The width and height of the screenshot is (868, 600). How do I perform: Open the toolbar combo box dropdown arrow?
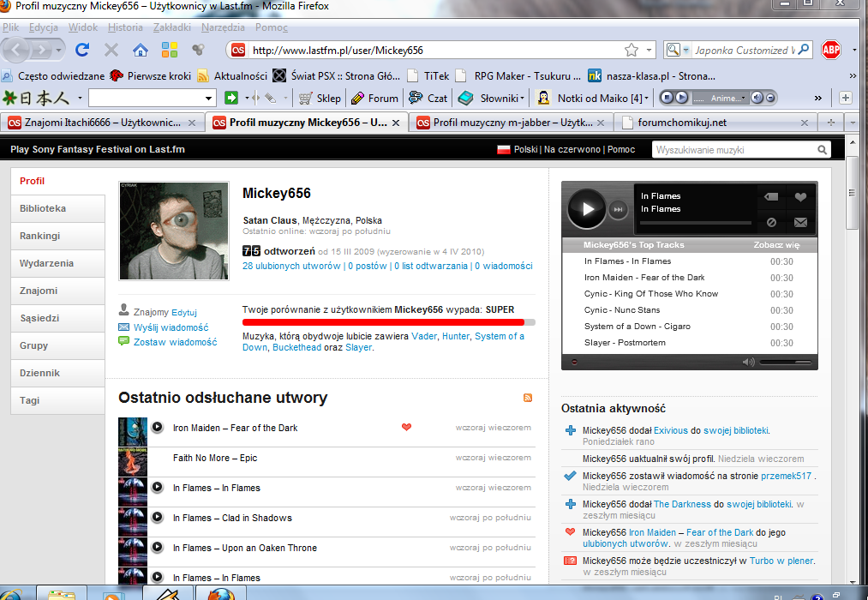coord(209,99)
